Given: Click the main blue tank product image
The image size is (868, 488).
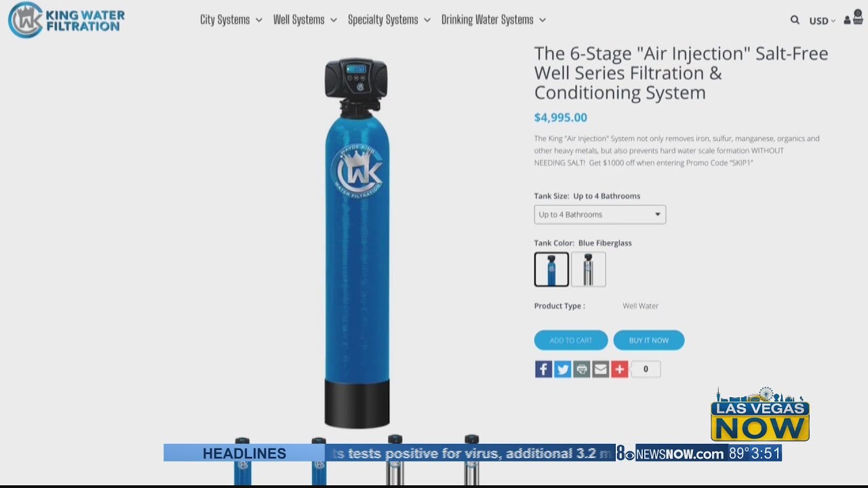Looking at the screenshot, I should point(357,243).
